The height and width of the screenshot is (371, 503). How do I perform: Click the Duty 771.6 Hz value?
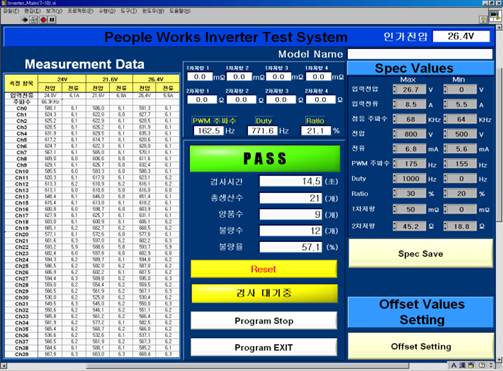click(263, 130)
